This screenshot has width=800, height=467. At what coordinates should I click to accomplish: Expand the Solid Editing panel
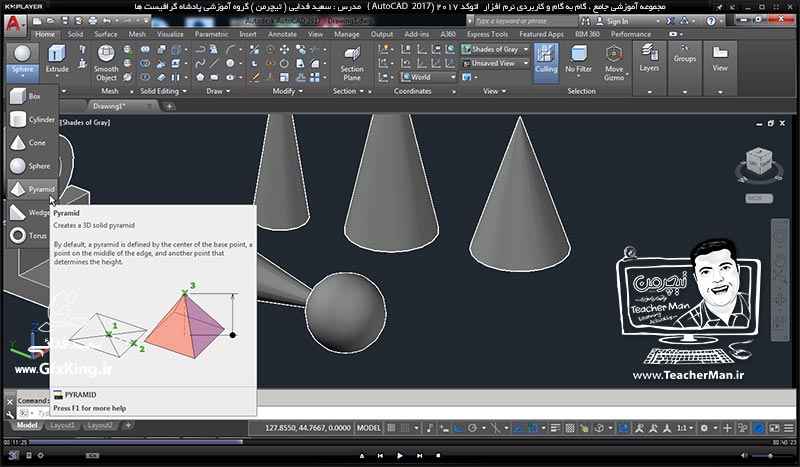(x=163, y=91)
